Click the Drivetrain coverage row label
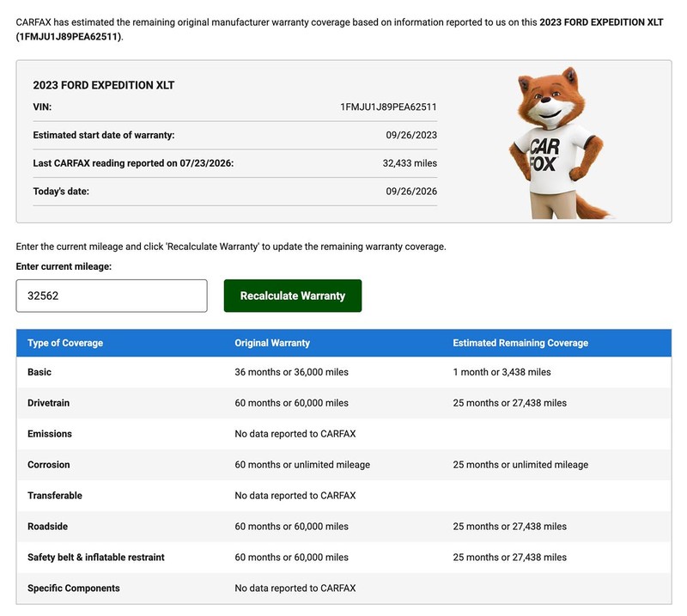The width and height of the screenshot is (687, 616). point(49,403)
